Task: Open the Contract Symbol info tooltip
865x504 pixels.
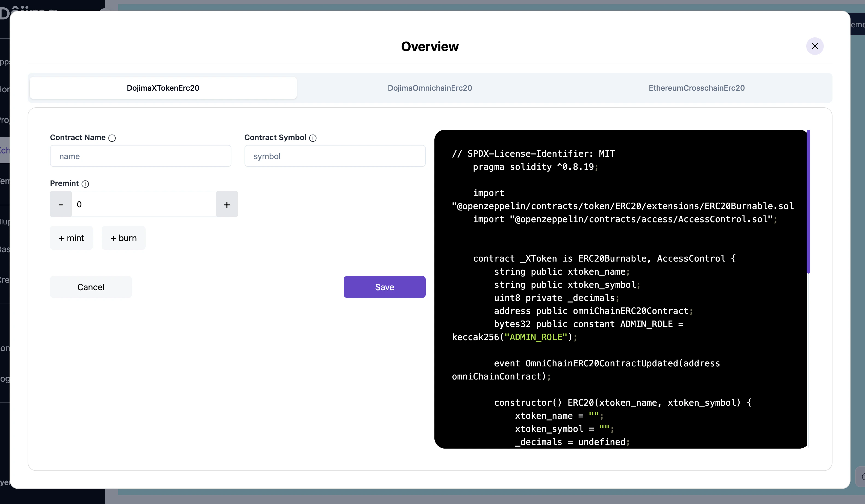Action: tap(313, 138)
